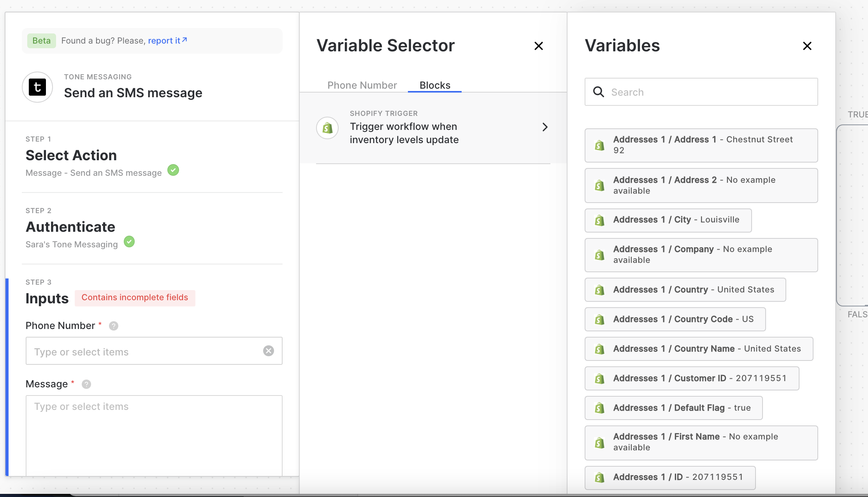
Task: Pick the Addresses 1 / Country Code variable
Action: point(675,320)
